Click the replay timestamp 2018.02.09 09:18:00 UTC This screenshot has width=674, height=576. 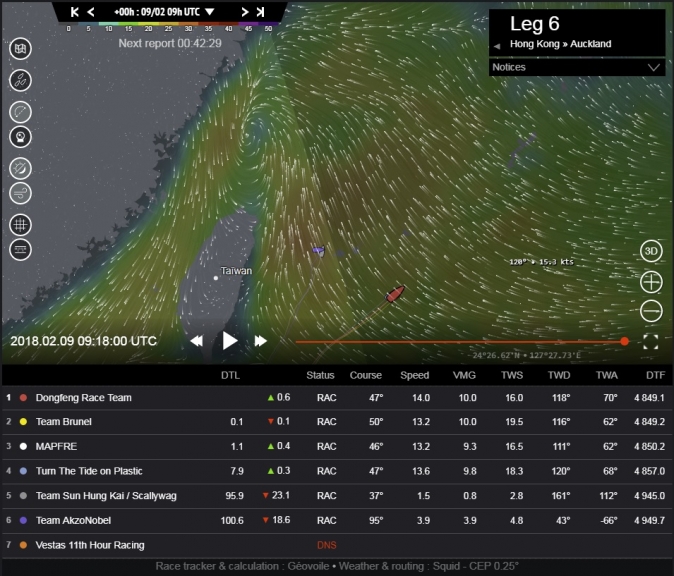pyautogui.click(x=83, y=341)
